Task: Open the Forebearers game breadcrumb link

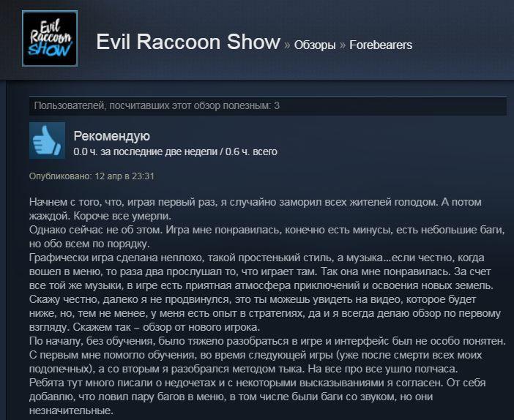Action: [381, 45]
